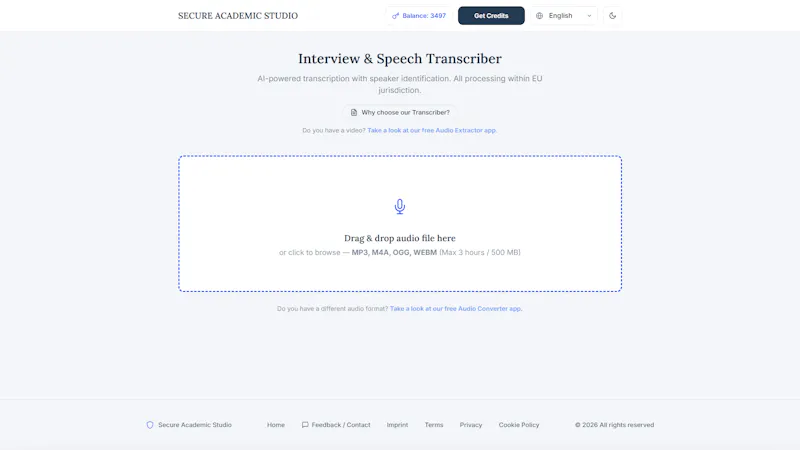Viewport: 800px width, 450px height.
Task: Click the shield icon in the footer
Action: click(149, 425)
